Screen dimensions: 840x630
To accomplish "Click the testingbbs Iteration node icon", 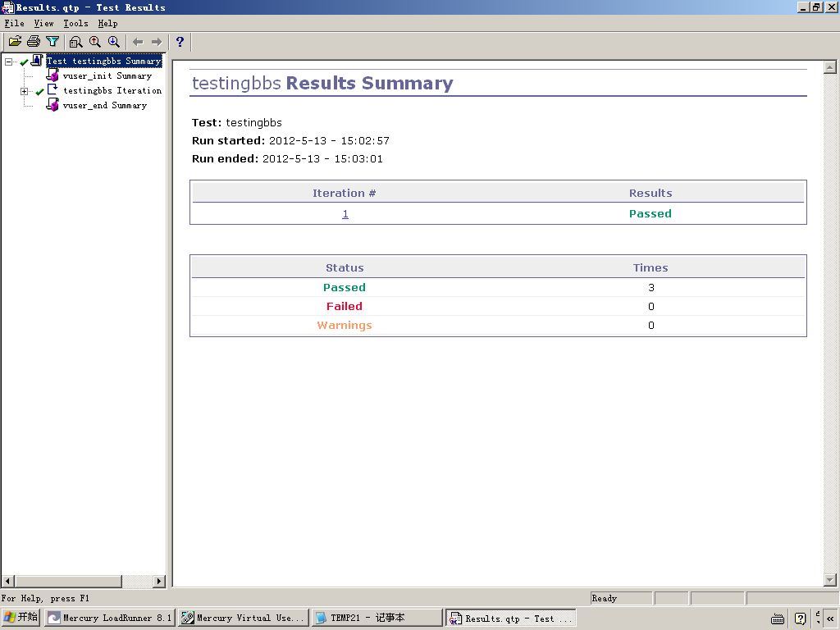I will point(52,90).
